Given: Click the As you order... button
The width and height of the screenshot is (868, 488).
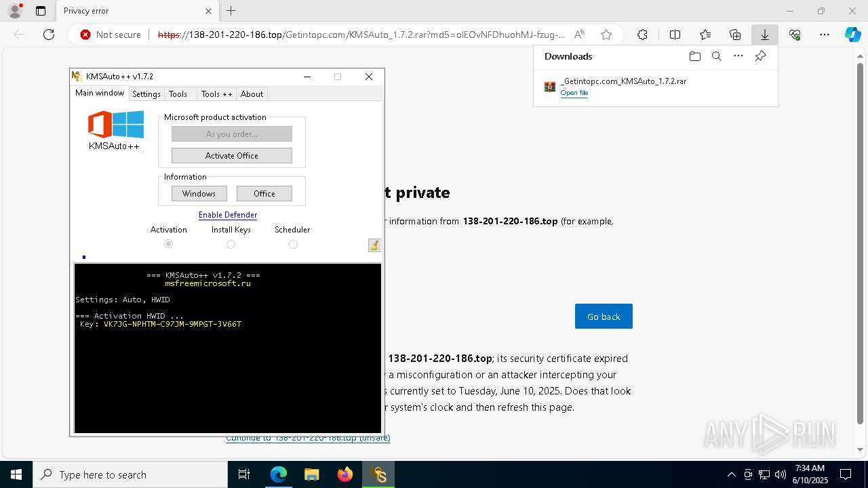Looking at the screenshot, I should tap(232, 134).
